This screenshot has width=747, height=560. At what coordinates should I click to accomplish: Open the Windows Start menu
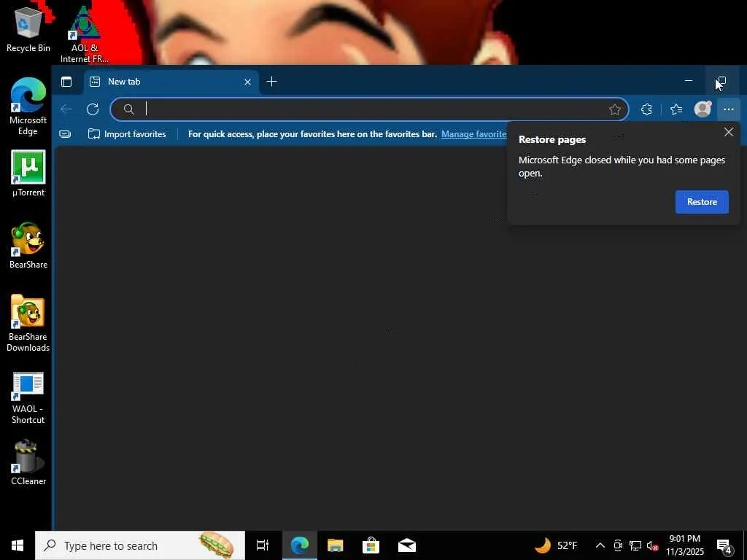coord(18,545)
